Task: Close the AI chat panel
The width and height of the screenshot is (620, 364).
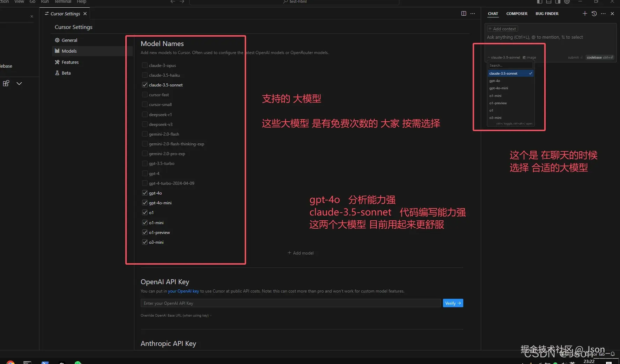Action: click(x=612, y=14)
